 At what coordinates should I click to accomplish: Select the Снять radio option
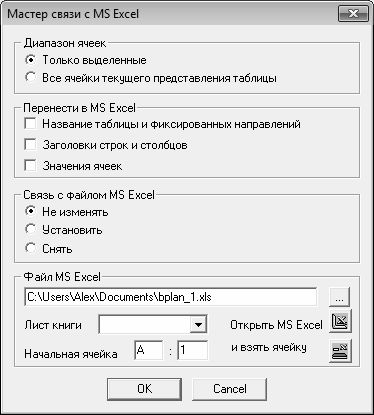[30, 248]
